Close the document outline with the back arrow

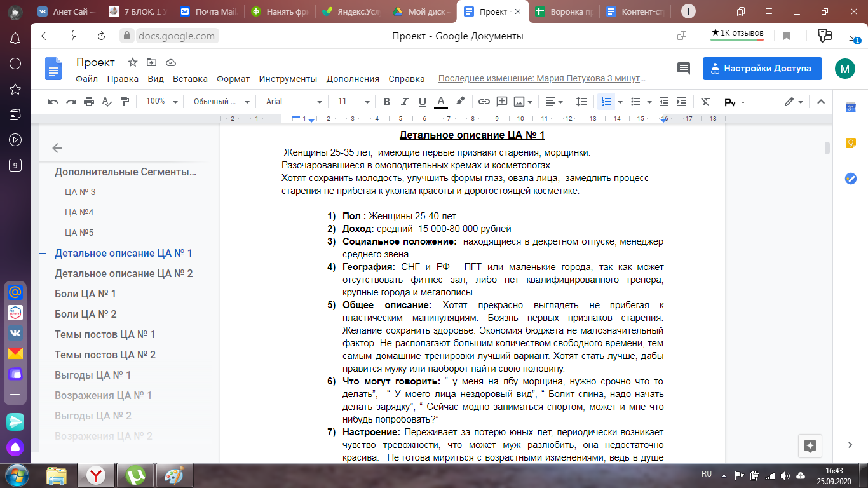(x=57, y=148)
